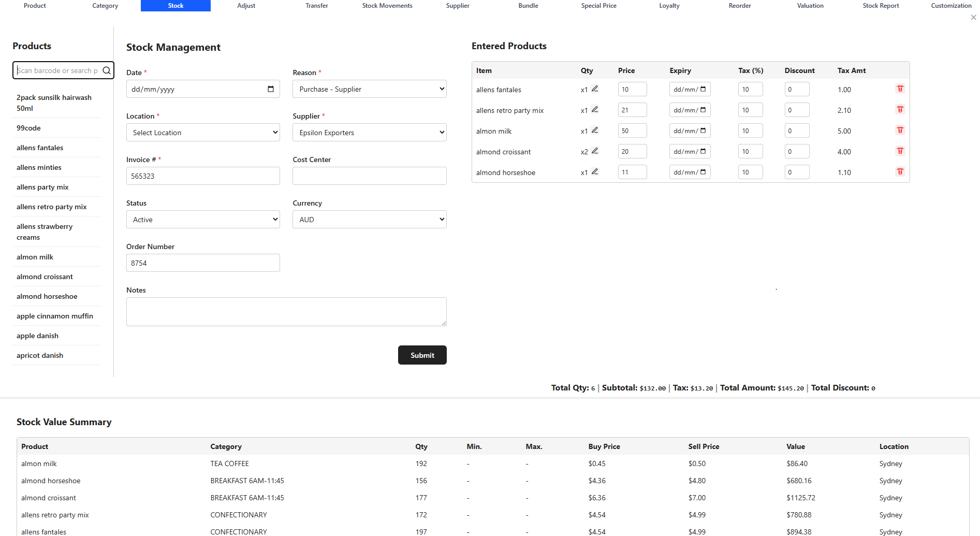Screen dimensions: 980x536
Task: Open expiry calendar for almond croissant
Action: (703, 151)
